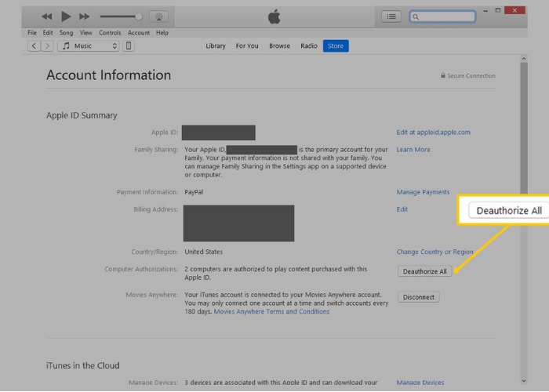
Task: Minimize the iTunes window
Action: pyautogui.click(x=485, y=10)
